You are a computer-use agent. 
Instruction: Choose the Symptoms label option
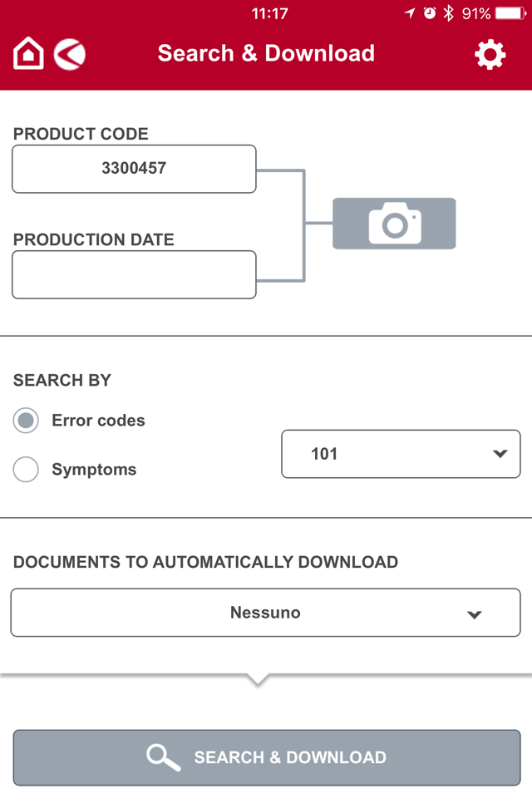(94, 469)
